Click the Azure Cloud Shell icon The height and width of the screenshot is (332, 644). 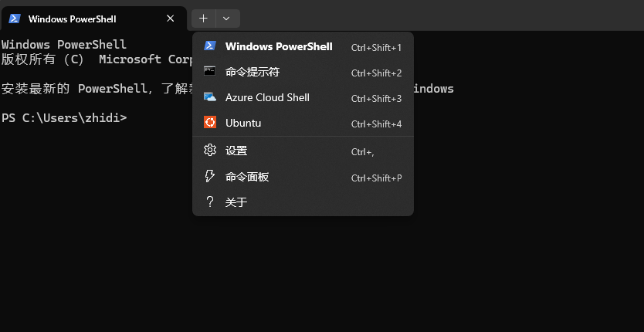(x=209, y=97)
